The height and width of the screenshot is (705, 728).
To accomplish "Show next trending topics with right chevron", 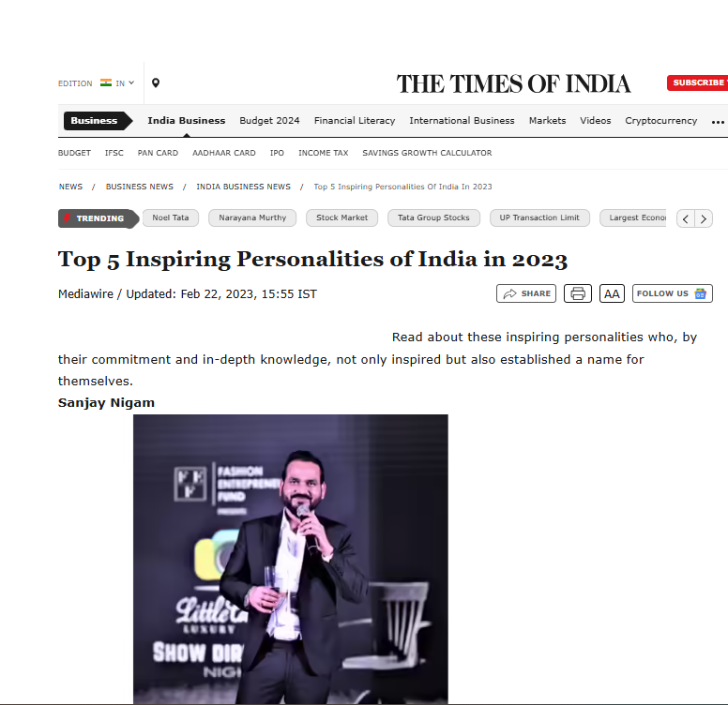I will coord(704,218).
